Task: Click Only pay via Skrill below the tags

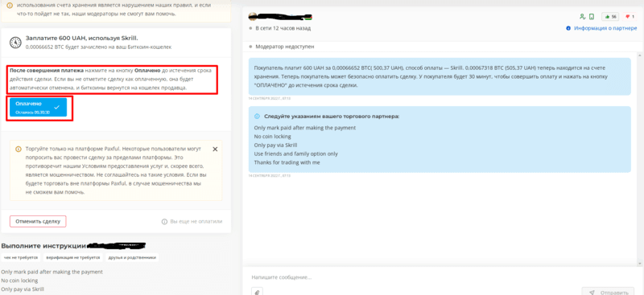Action: pyautogui.click(x=23, y=289)
